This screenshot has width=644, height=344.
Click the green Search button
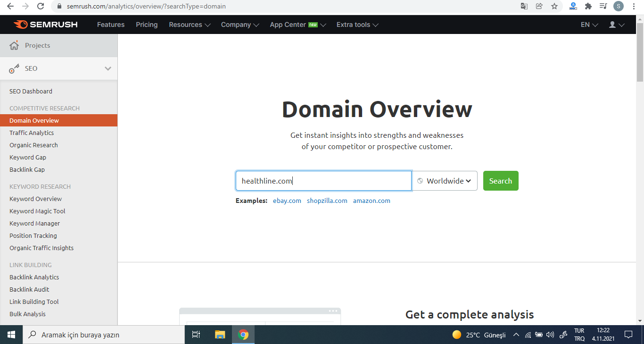[501, 181]
